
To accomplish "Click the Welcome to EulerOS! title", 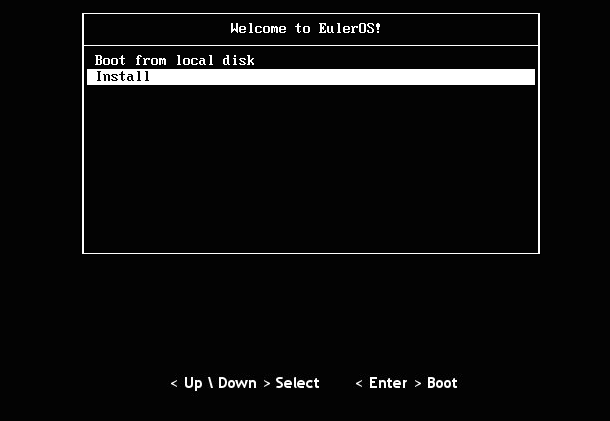I will pos(306,28).
